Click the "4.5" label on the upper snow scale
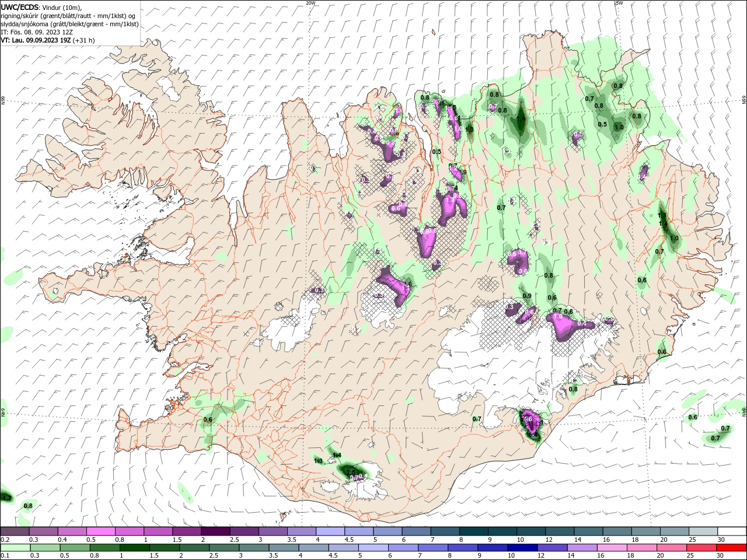 (349, 540)
